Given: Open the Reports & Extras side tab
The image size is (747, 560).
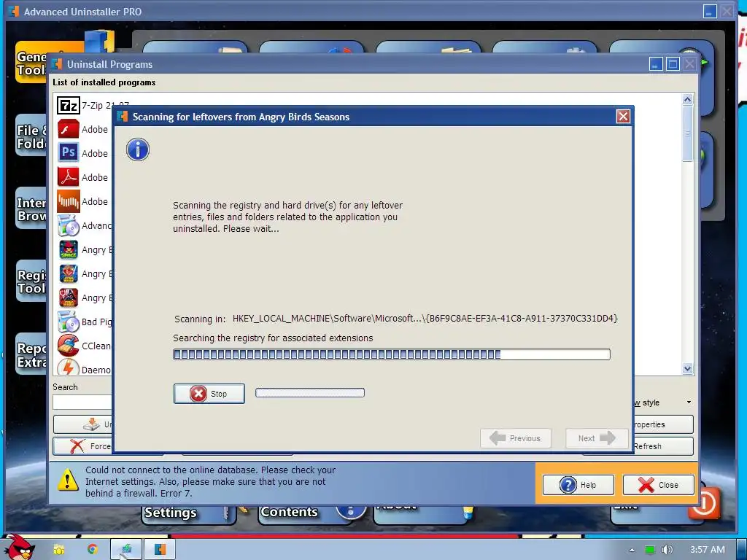Looking at the screenshot, I should (x=31, y=355).
